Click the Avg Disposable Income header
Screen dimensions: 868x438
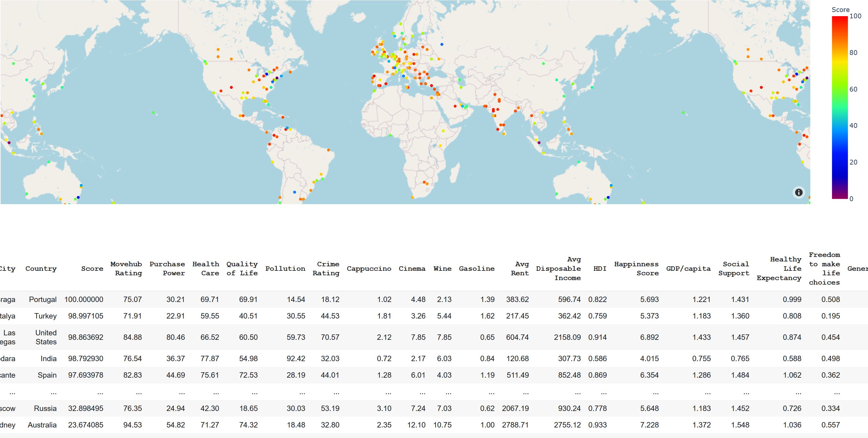tap(559, 269)
